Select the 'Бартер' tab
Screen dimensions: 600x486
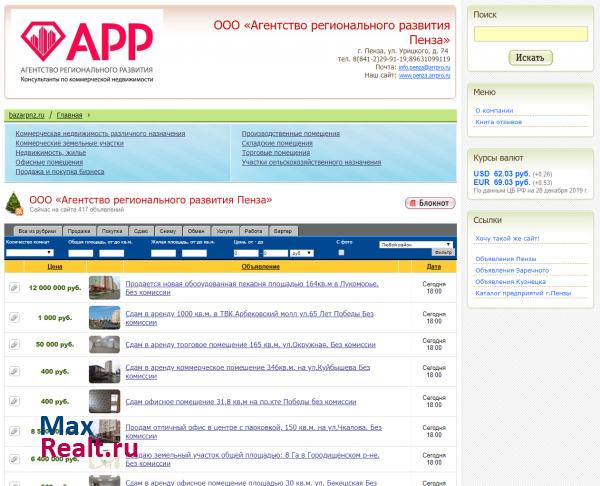[x=283, y=231]
